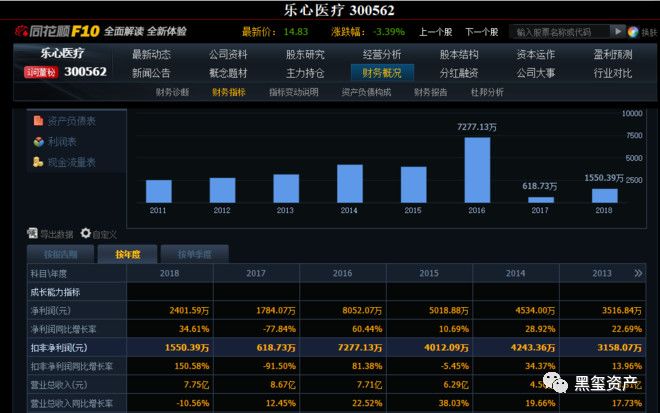This screenshot has height=413, width=660.
Task: Open the 盈利预测 menu
Action: 613,54
